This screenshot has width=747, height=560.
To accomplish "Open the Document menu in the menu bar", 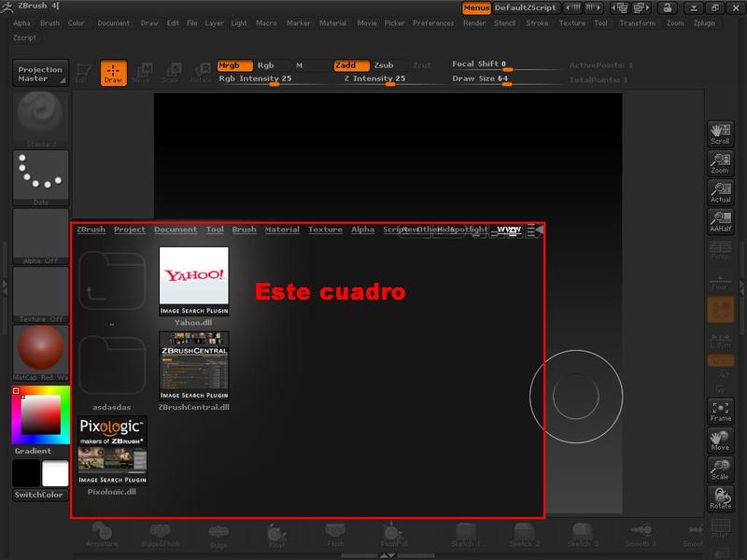I will (x=113, y=22).
